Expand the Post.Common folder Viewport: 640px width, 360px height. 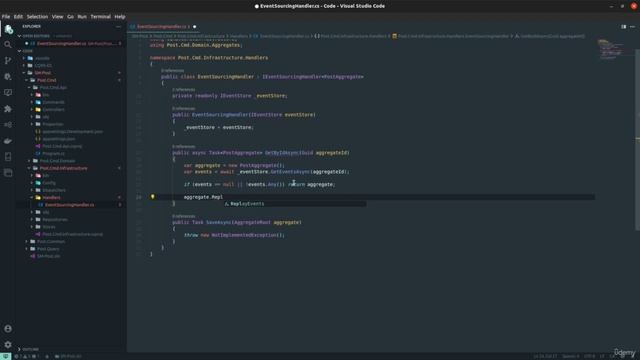coord(51,242)
